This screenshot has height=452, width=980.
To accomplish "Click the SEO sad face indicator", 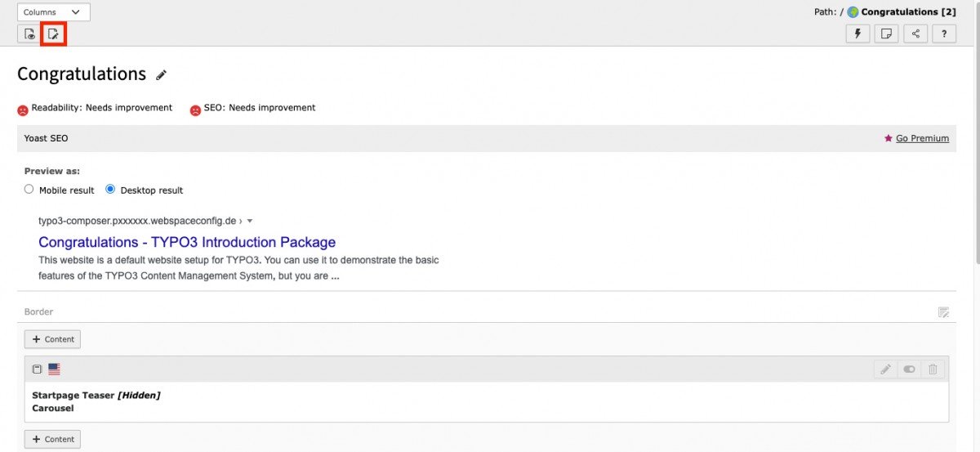I will point(195,110).
